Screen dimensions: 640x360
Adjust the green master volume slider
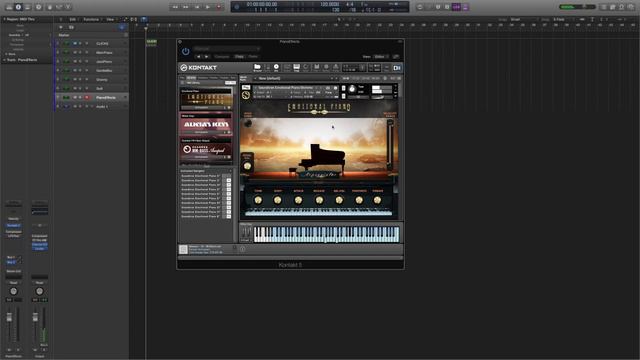coord(577,7)
